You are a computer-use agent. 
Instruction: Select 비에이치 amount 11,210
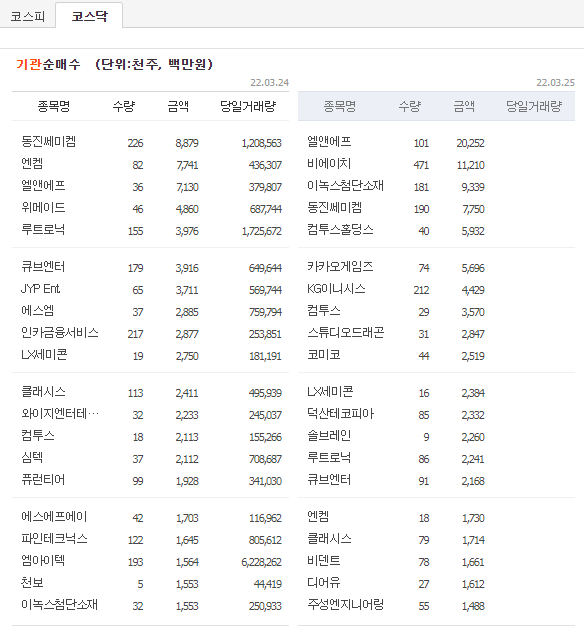coord(471,165)
